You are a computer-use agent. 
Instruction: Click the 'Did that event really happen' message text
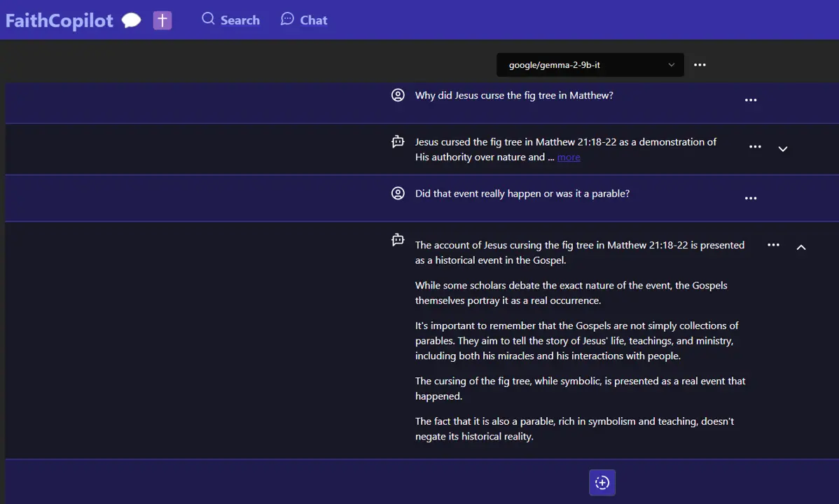pyautogui.click(x=522, y=193)
